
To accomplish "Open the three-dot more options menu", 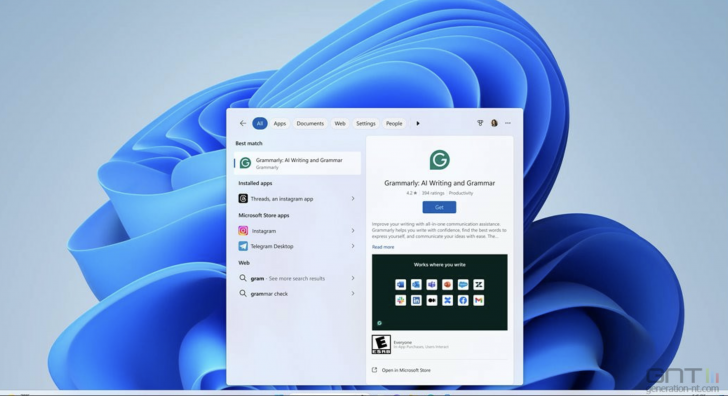I will (x=508, y=123).
